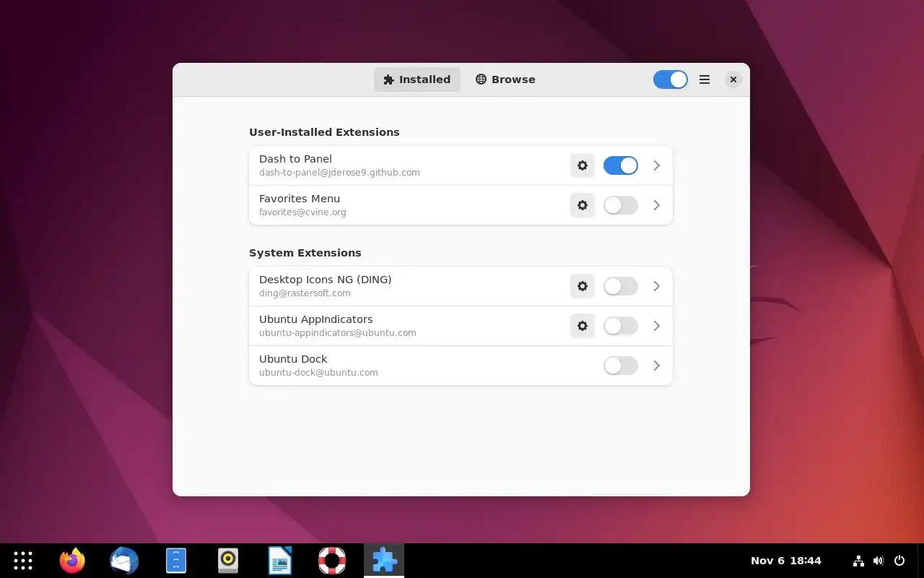This screenshot has height=578, width=924.
Task: Open the network status tray icon
Action: (x=858, y=561)
